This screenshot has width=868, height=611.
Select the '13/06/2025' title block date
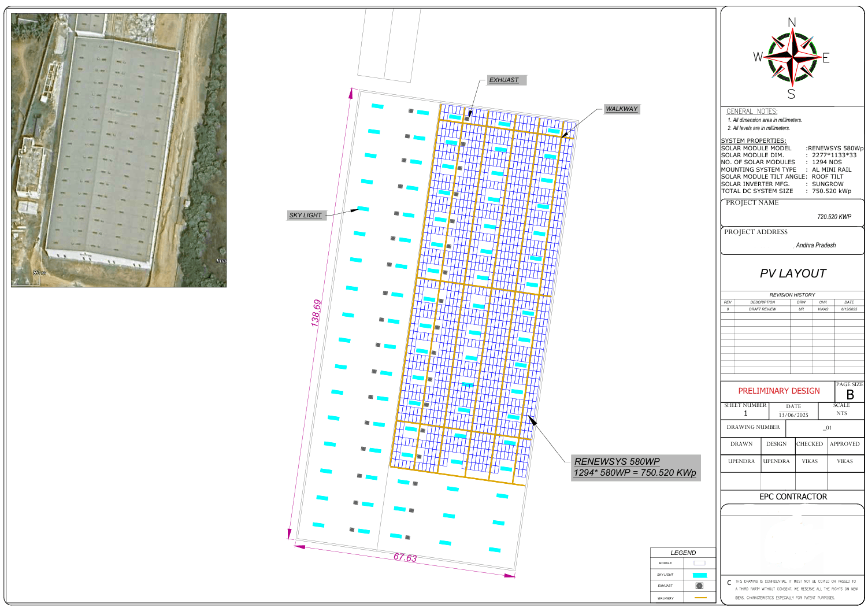[793, 415]
